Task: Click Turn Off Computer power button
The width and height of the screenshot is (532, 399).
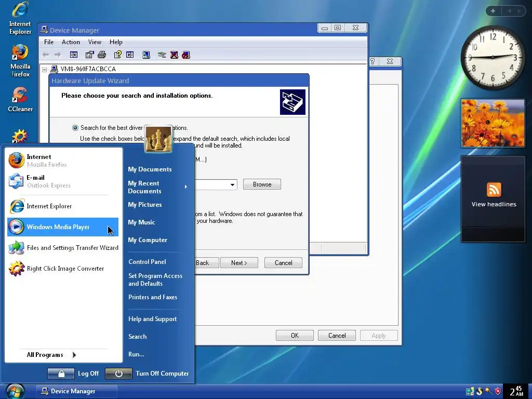Action: point(119,374)
